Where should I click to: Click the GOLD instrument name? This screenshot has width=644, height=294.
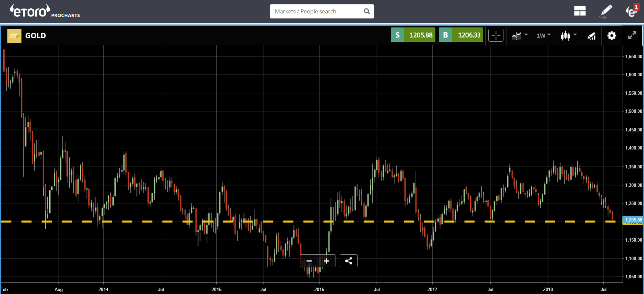[x=36, y=36]
